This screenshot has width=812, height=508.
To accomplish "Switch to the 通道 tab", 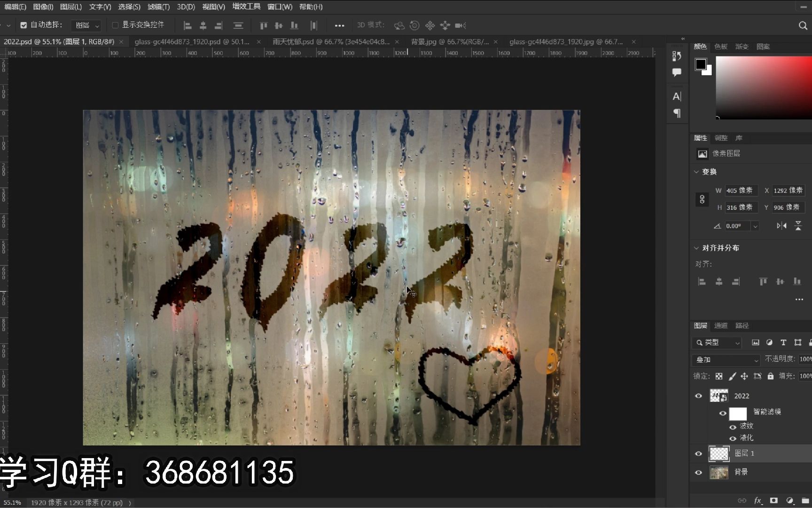I will [x=721, y=325].
